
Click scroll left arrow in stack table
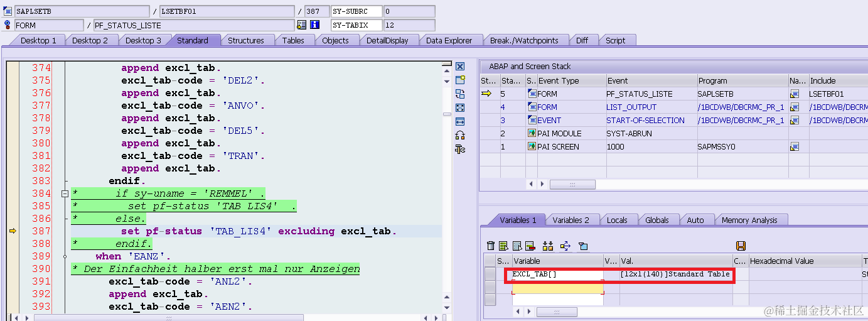pyautogui.click(x=532, y=184)
